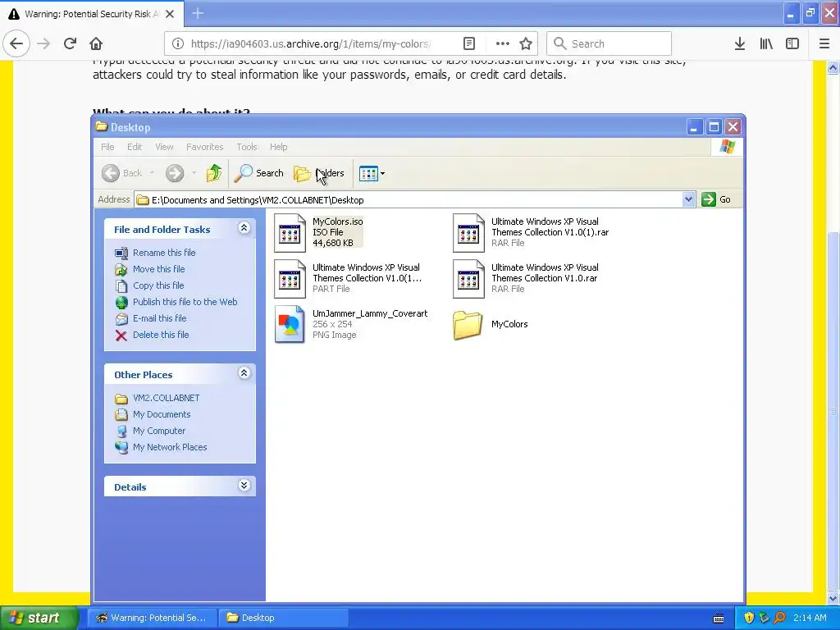840x630 pixels.
Task: Show site information icon in URL bar
Action: coord(178,44)
